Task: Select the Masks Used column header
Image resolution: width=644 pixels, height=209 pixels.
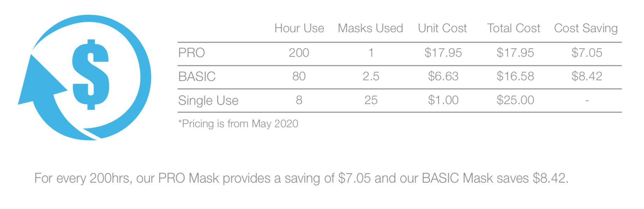Action: pyautogui.click(x=370, y=28)
